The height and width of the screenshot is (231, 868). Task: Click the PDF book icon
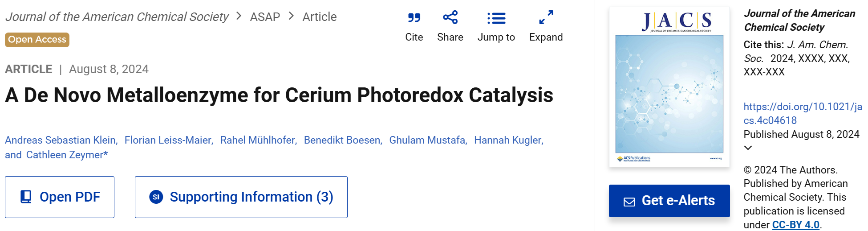[26, 197]
